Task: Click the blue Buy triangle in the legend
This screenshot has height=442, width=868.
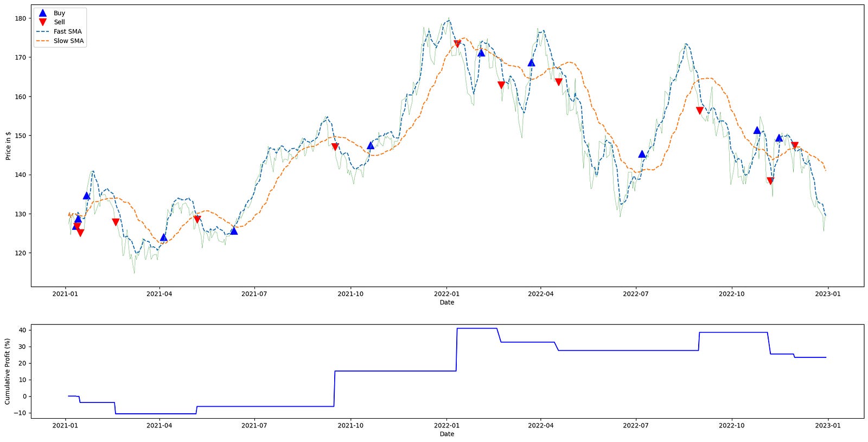Action: (x=43, y=13)
